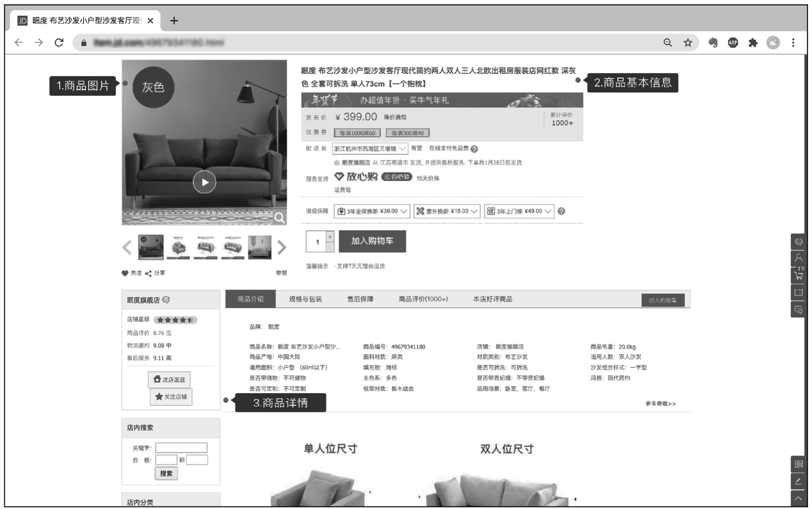Decrease quantity with minus stepper
Screen dimensions: 812x509
point(330,247)
